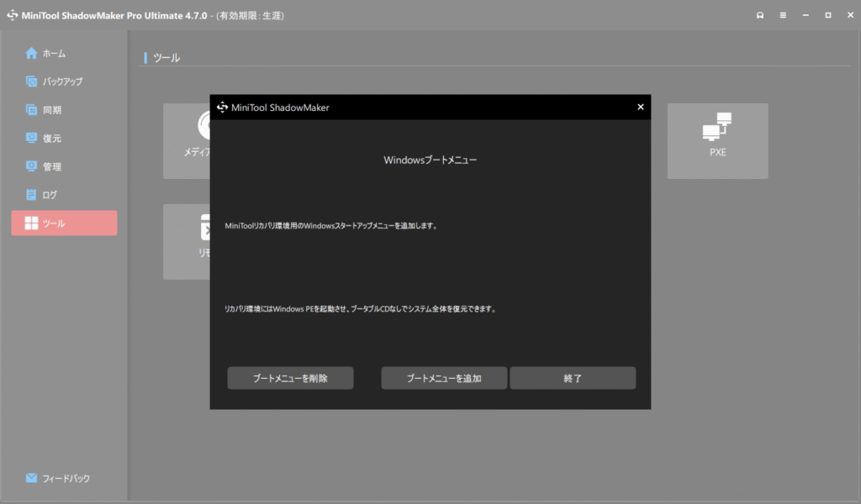Click the manage icon beside 管理
The image size is (861, 504).
(31, 166)
